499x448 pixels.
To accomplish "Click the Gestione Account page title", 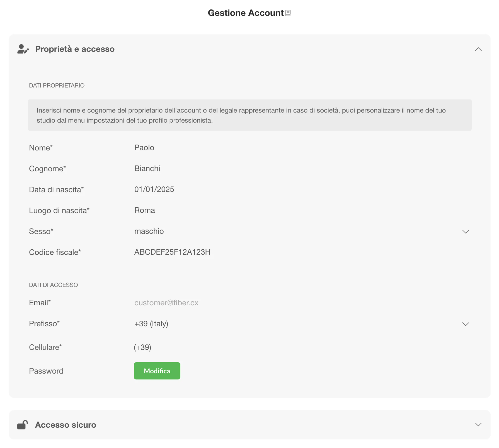I will coord(246,13).
